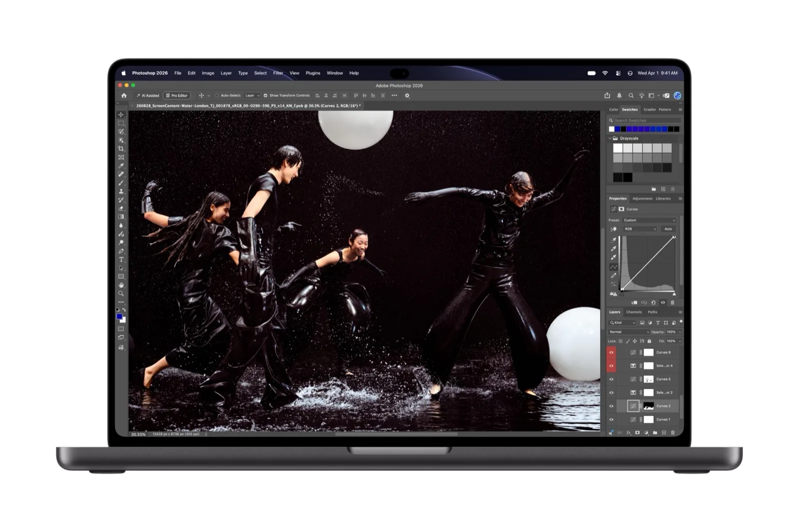Uncheck Show Transform Controls

(x=265, y=95)
